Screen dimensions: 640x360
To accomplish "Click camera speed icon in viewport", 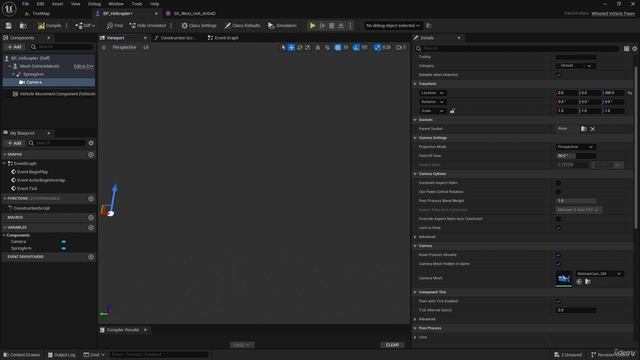I will click(x=401, y=47).
